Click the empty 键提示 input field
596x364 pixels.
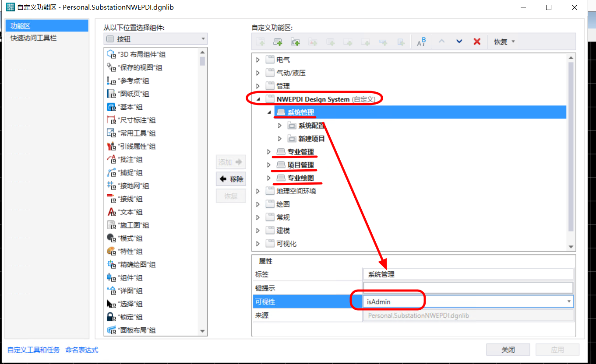[x=468, y=288]
